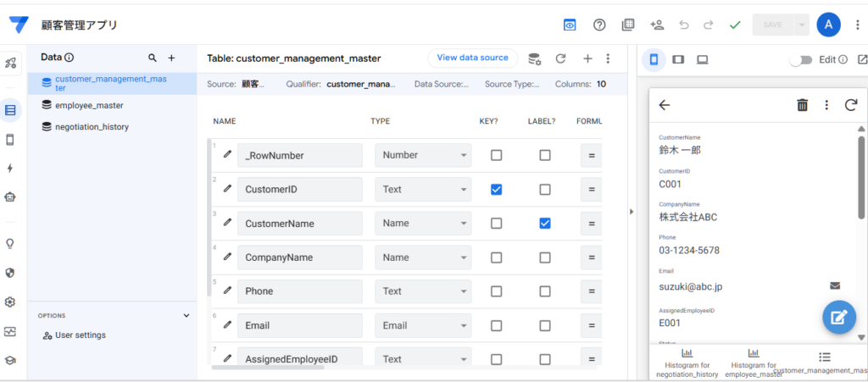This screenshot has width=868, height=382.
Task: Click the floating edit record button
Action: (837, 318)
